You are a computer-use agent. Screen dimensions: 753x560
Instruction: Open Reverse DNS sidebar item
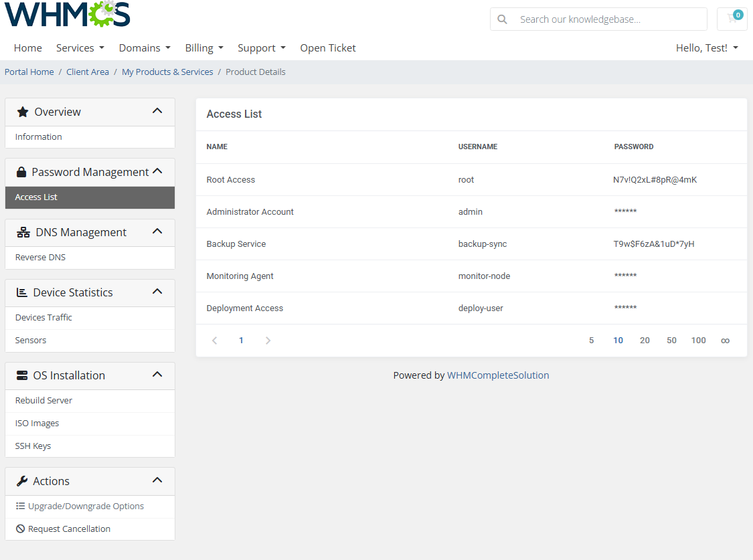tap(90, 257)
